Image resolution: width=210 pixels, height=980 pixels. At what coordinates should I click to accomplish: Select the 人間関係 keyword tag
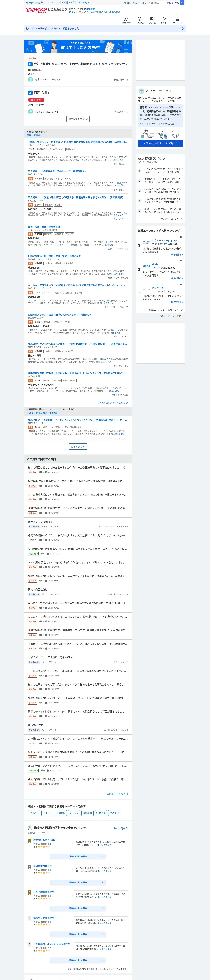coord(61,813)
